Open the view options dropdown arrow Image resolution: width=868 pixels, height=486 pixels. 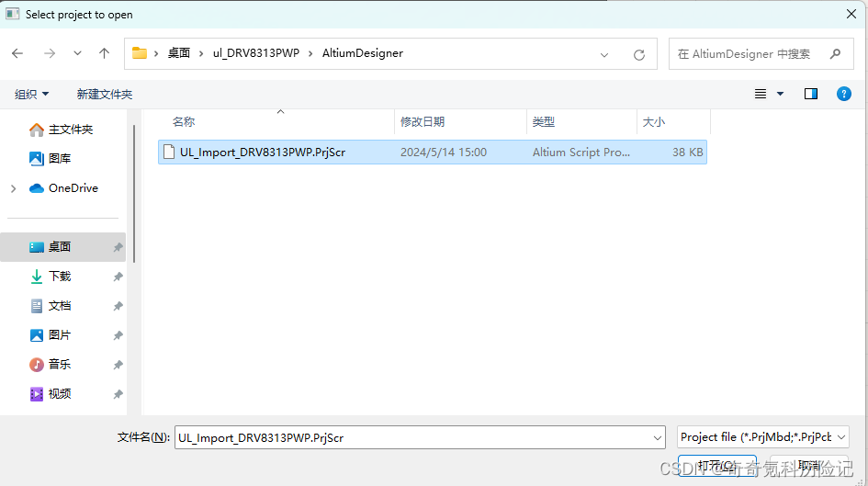point(781,94)
